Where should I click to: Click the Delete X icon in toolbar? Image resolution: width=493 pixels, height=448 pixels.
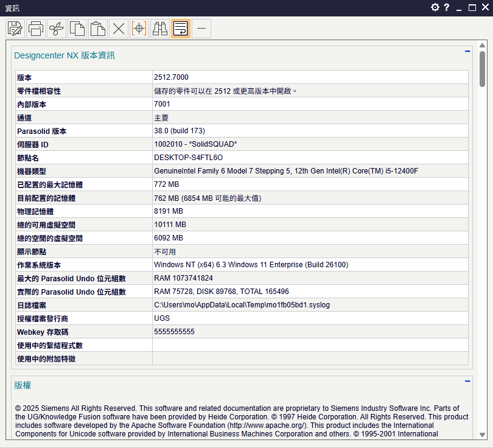point(119,29)
